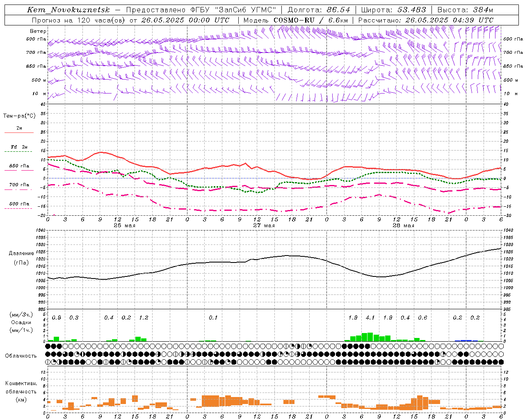Click the blue snowfall bars in precipitation chart
The image size is (525, 420).
(x=466, y=340)
